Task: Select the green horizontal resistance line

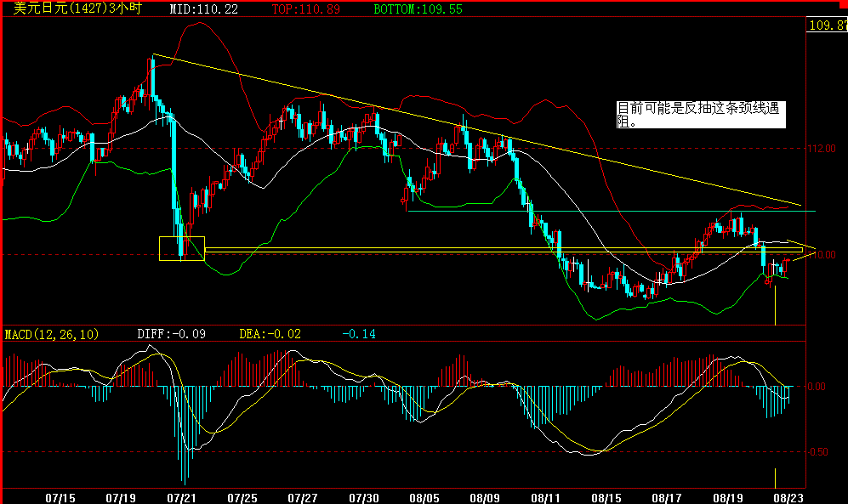Action: (x=595, y=209)
